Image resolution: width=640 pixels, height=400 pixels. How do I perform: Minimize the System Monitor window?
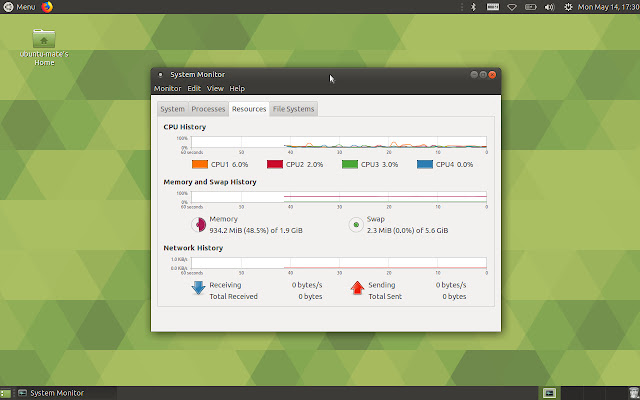[x=474, y=74]
